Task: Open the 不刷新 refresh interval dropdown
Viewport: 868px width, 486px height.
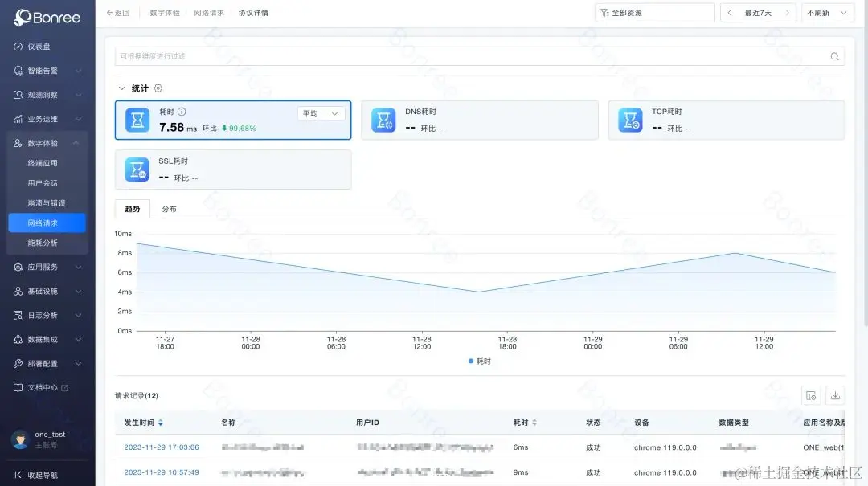Action: click(826, 12)
